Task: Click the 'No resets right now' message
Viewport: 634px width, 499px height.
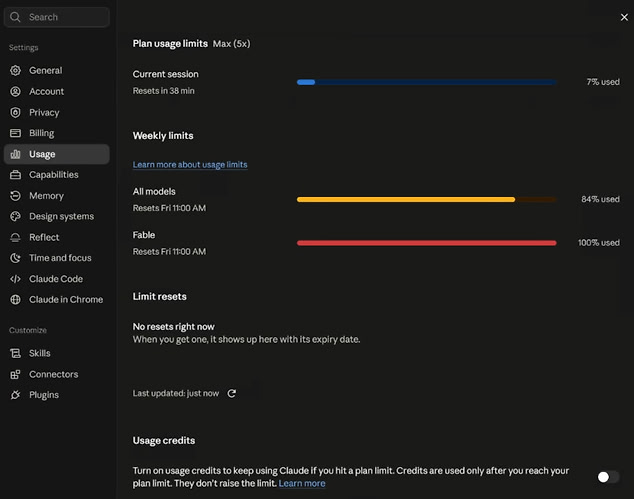Action: [174, 327]
